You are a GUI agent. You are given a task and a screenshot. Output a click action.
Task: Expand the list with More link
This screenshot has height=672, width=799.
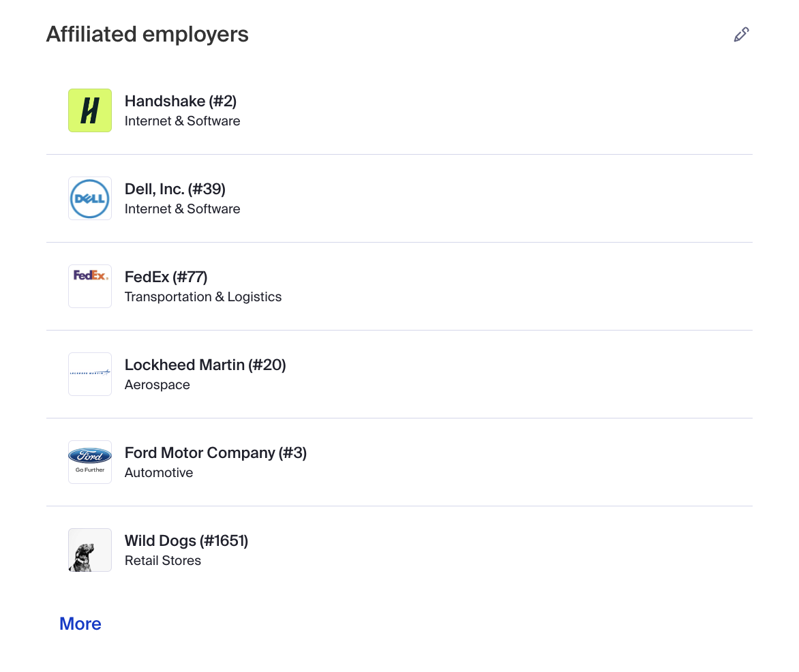[80, 624]
